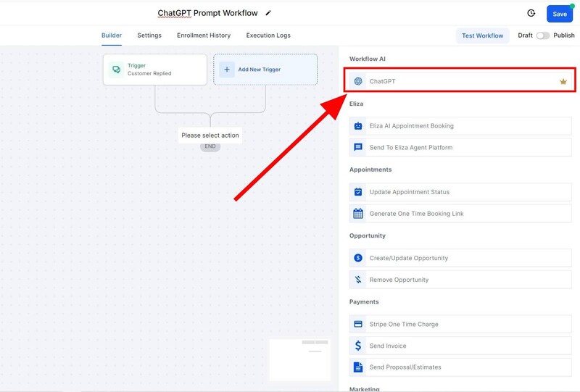580x392 pixels.
Task: Click the Generate One Time Booking Link calendar icon
Action: tap(358, 213)
